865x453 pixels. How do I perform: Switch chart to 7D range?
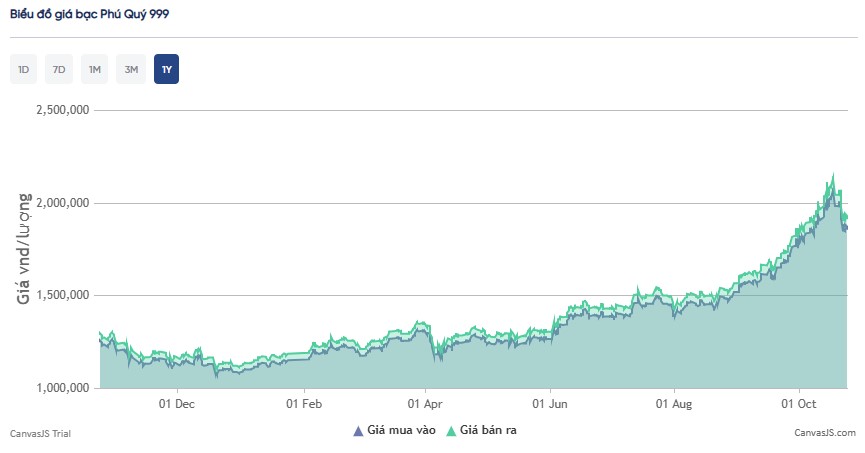click(x=59, y=70)
